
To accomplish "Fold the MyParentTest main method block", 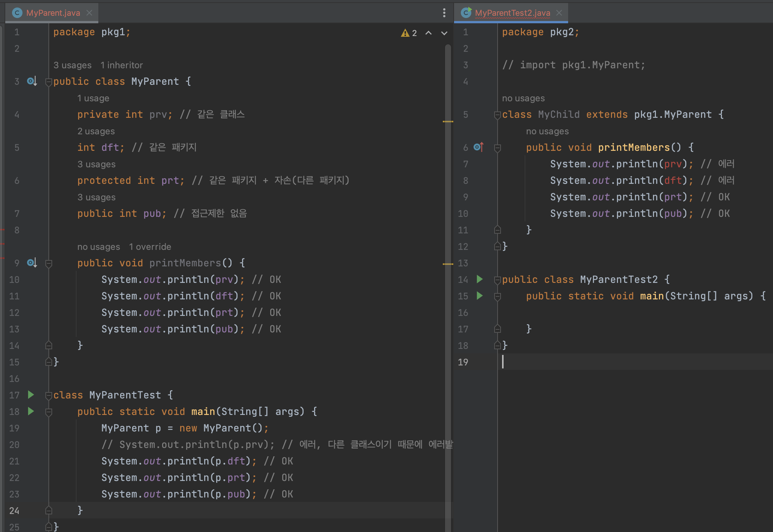I will 48,412.
